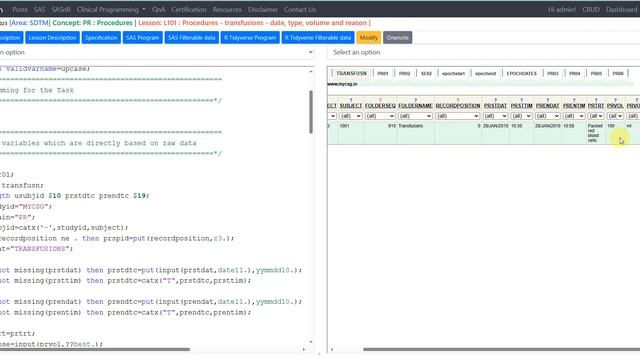Sort by the PRSTTIM column header
Image resolution: width=640 pixels, height=360 pixels.
(521, 106)
